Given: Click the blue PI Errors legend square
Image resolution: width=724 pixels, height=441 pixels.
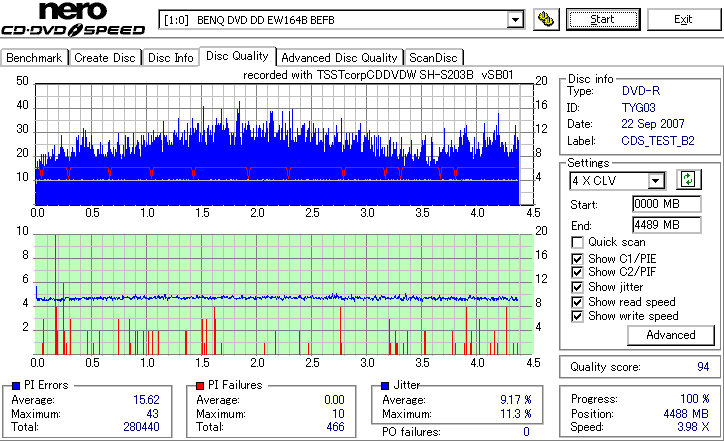Looking at the screenshot, I should 16,386.
